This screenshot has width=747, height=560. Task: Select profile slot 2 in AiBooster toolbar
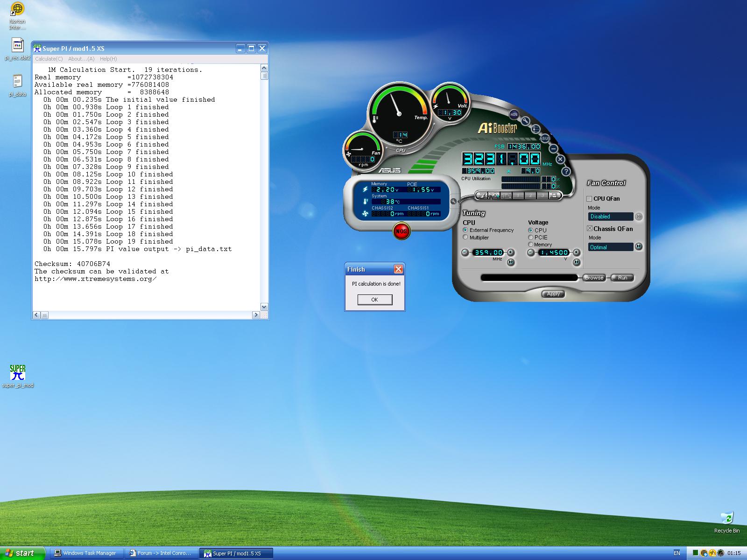pyautogui.click(x=530, y=196)
